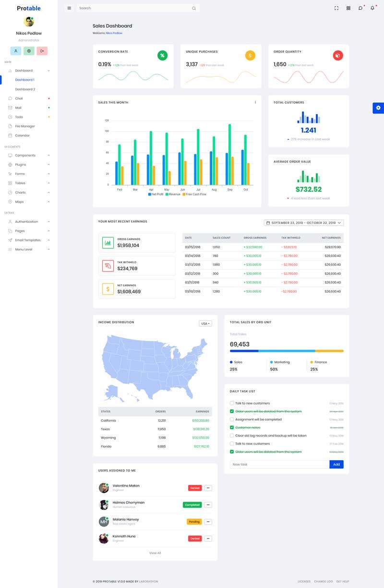
Task: Check the first Talk to new customers task
Action: (x=232, y=404)
